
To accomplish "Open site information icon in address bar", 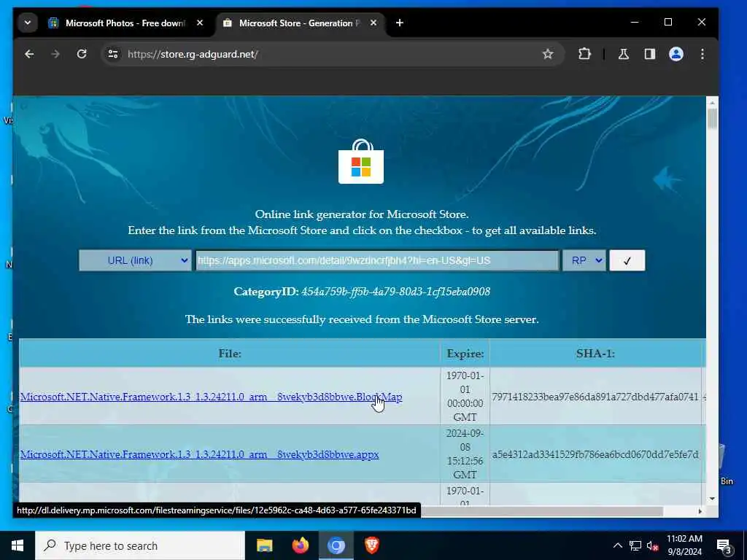I will coord(113,54).
